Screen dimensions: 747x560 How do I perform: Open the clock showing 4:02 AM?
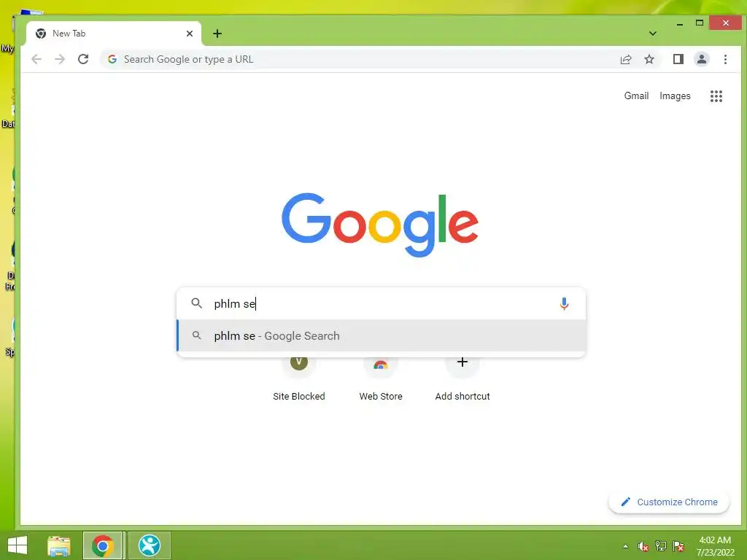click(715, 546)
